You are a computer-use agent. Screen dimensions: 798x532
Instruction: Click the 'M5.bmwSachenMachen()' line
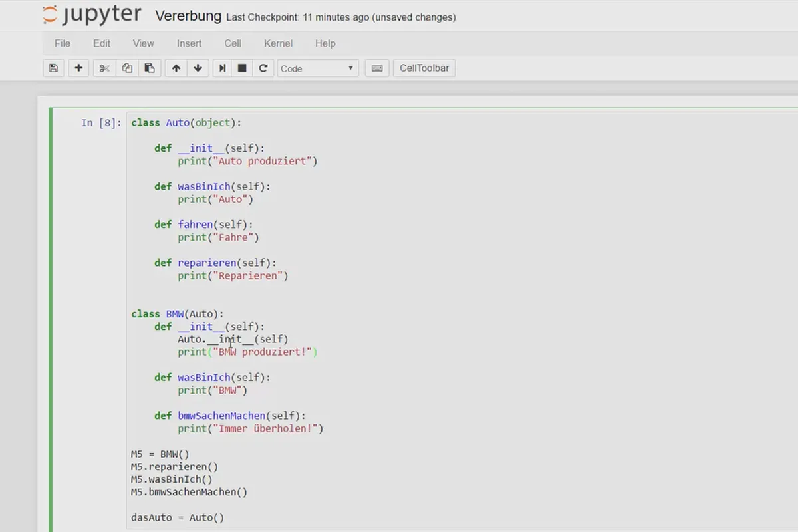(x=189, y=492)
